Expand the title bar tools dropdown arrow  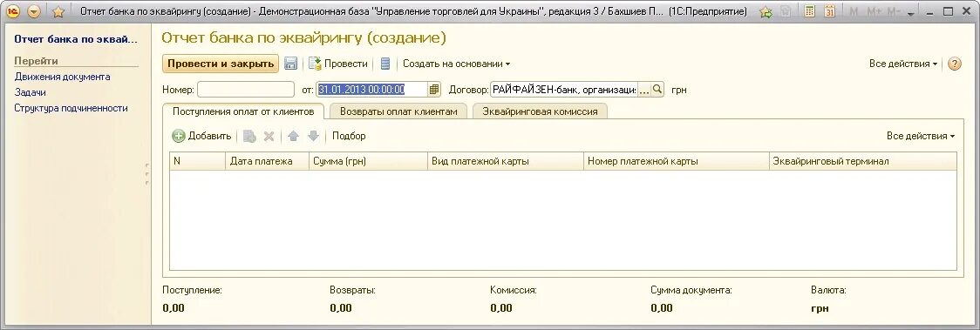pos(910,14)
